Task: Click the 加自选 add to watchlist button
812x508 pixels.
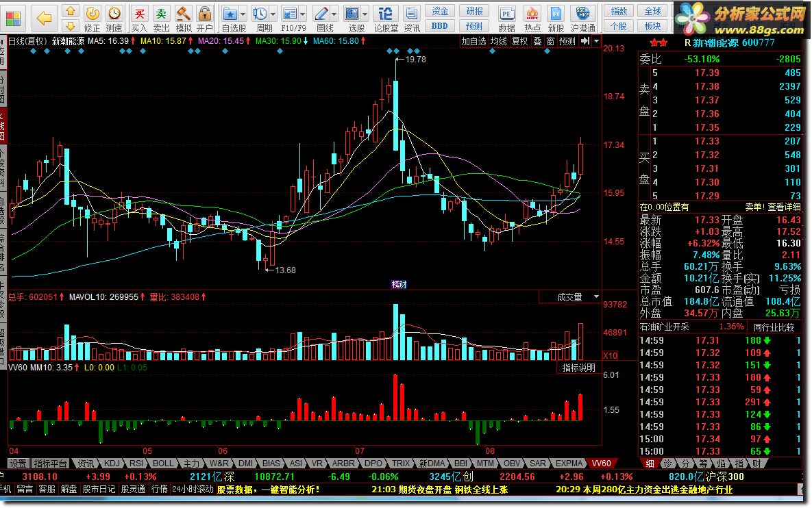Action: coord(473,41)
